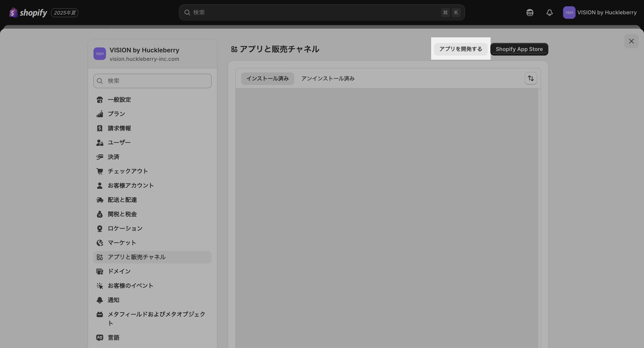Screen dimensions: 644x348
Task: Select ドメイン in settings sidebar
Action: [119, 272]
